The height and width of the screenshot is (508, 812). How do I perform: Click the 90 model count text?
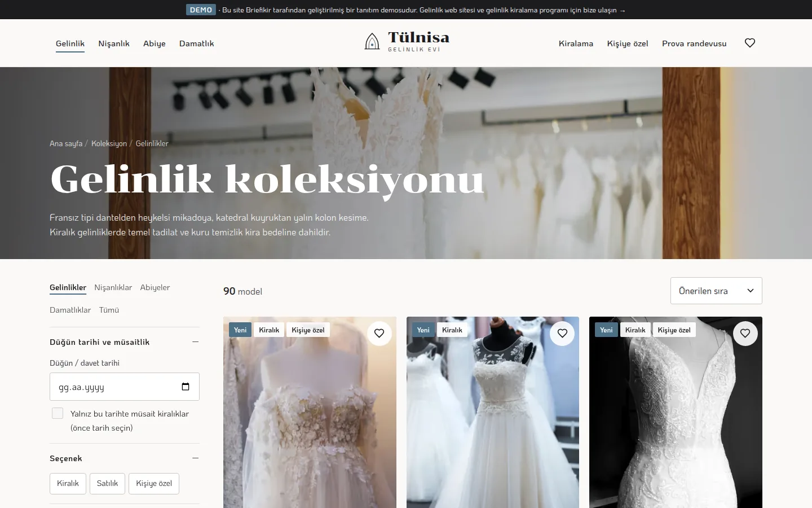tap(242, 291)
